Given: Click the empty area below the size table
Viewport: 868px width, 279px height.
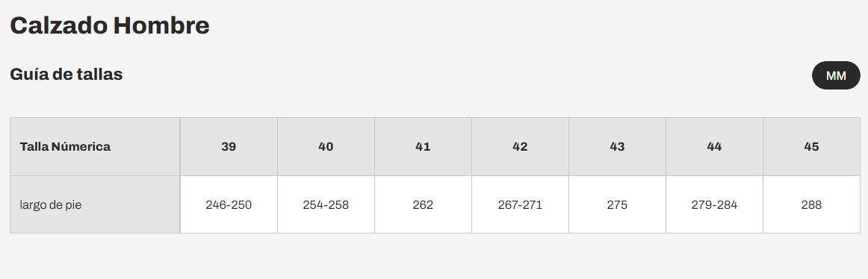Looking at the screenshot, I should [x=434, y=257].
